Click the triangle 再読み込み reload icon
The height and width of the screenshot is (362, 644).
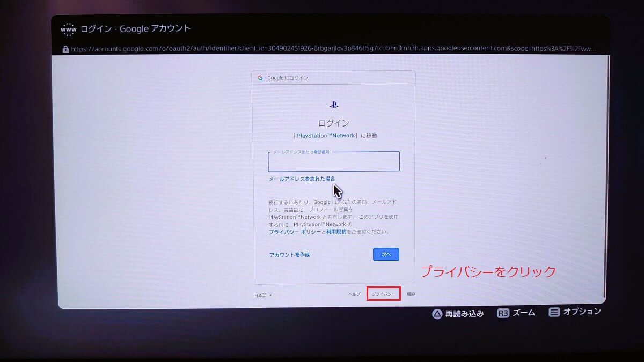click(437, 313)
